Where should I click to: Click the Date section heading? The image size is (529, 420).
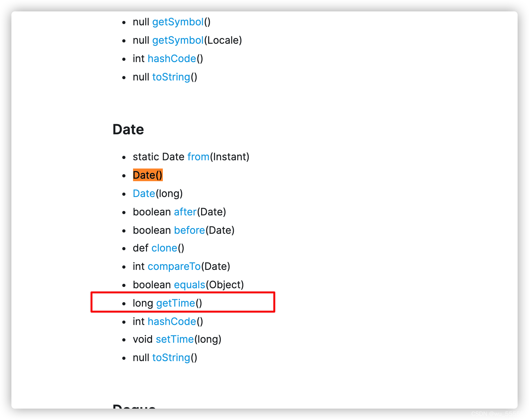[128, 130]
